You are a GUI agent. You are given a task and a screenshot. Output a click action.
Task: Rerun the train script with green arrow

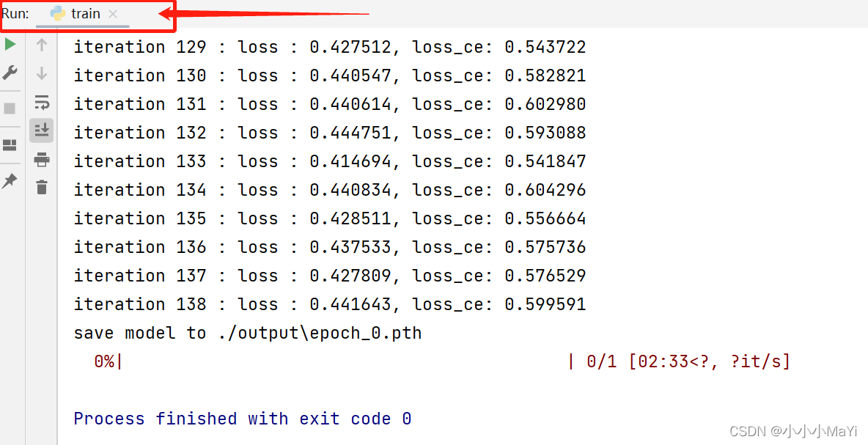point(10,45)
